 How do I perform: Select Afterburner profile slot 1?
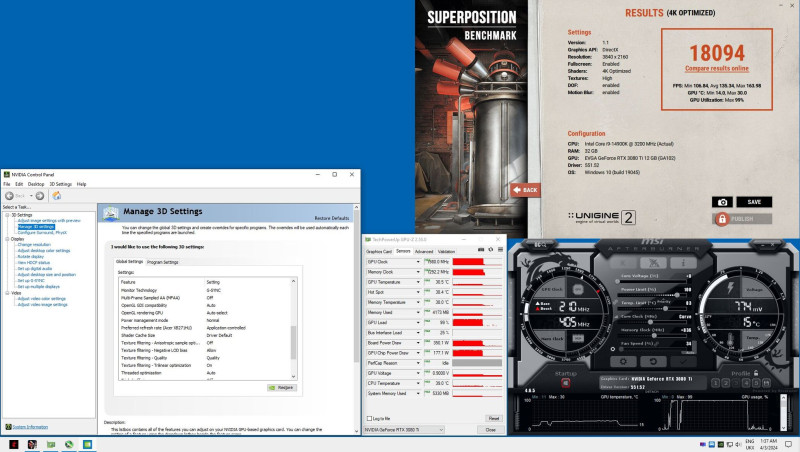(716, 383)
